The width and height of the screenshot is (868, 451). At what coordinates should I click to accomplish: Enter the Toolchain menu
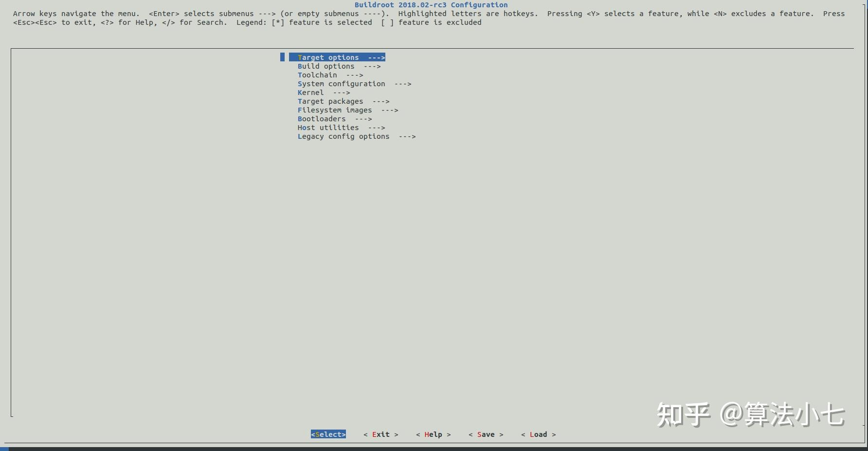317,75
